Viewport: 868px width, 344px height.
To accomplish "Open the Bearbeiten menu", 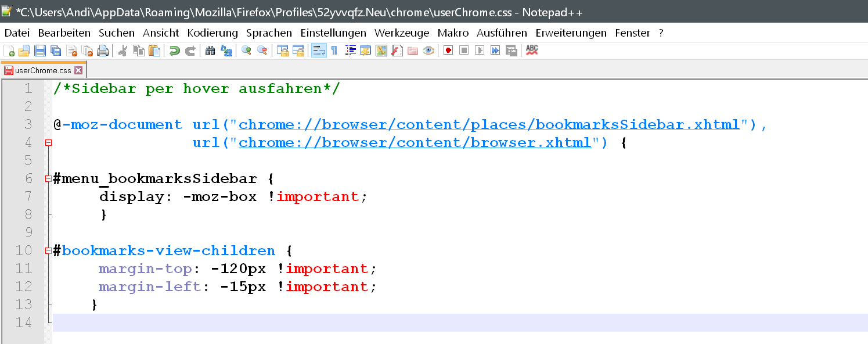I will pos(64,33).
